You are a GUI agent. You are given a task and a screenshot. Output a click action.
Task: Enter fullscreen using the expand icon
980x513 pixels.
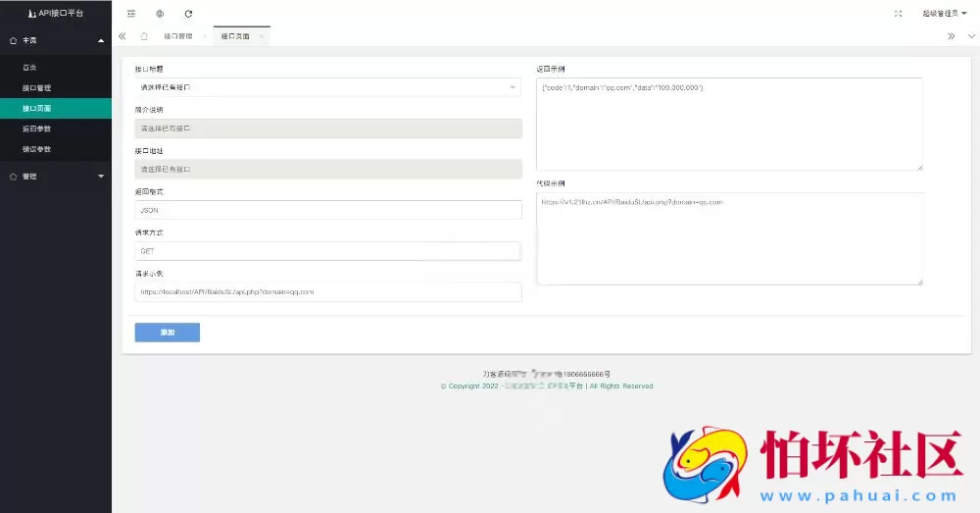898,14
